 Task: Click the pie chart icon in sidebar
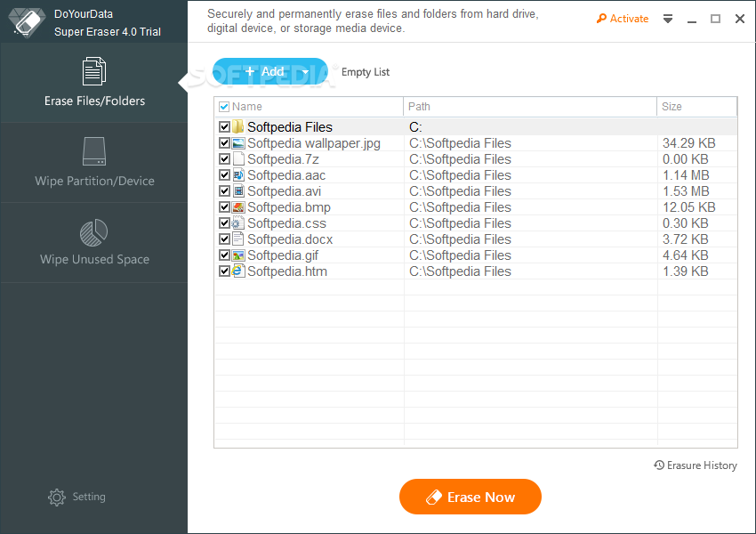pos(93,232)
